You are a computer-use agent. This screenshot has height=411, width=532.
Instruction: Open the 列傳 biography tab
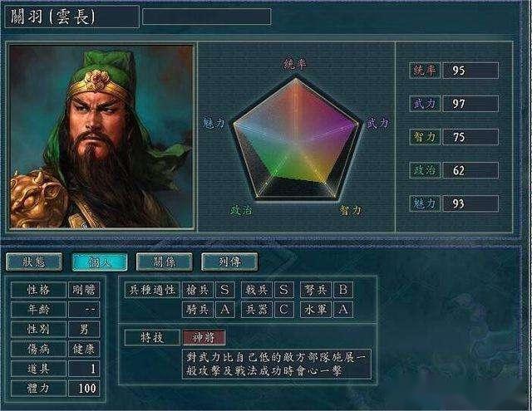click(229, 262)
